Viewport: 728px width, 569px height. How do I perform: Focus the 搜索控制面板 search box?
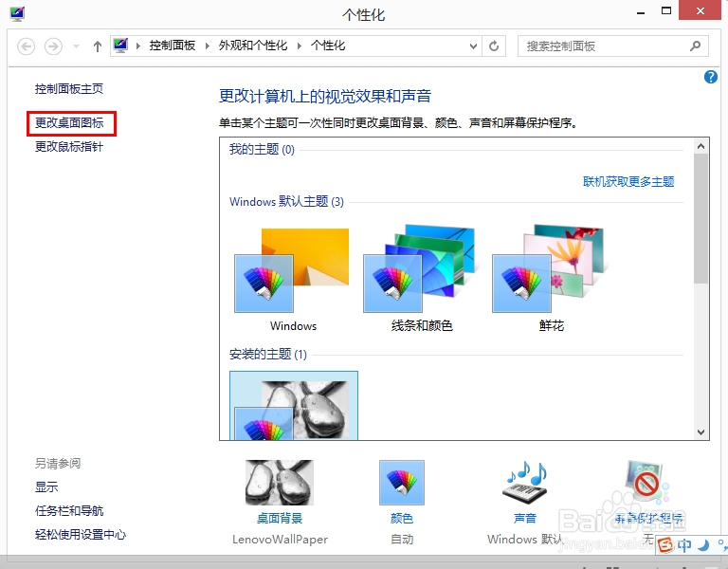pos(613,46)
